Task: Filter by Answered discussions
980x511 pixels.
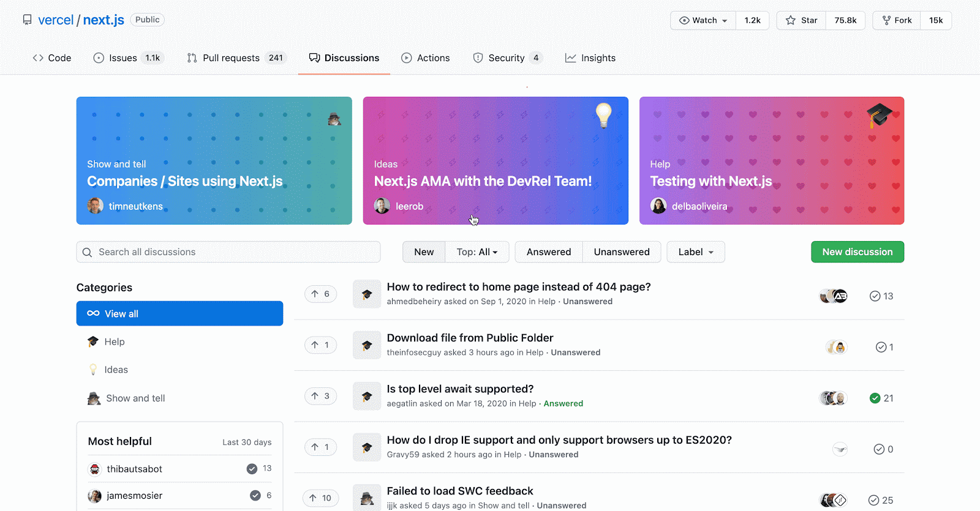Action: point(549,252)
